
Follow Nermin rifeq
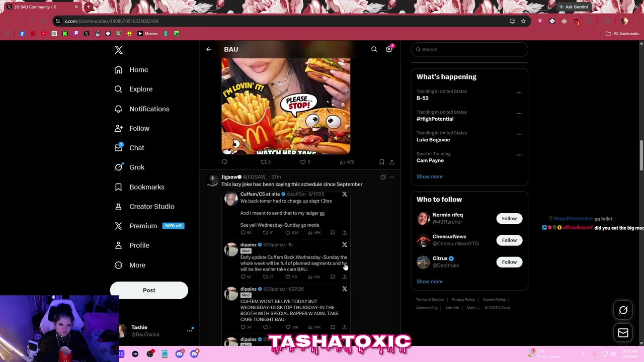[x=509, y=218]
